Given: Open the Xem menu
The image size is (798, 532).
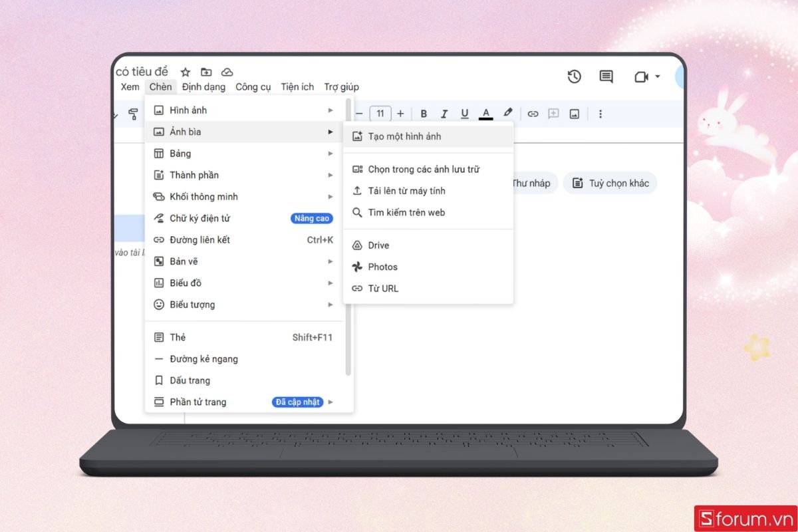Looking at the screenshot, I should point(130,86).
